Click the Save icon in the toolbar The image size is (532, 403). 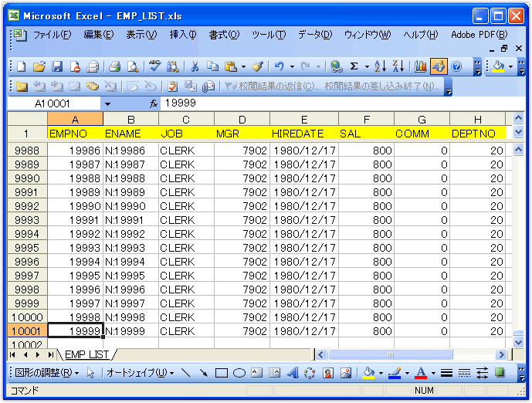pyautogui.click(x=57, y=67)
